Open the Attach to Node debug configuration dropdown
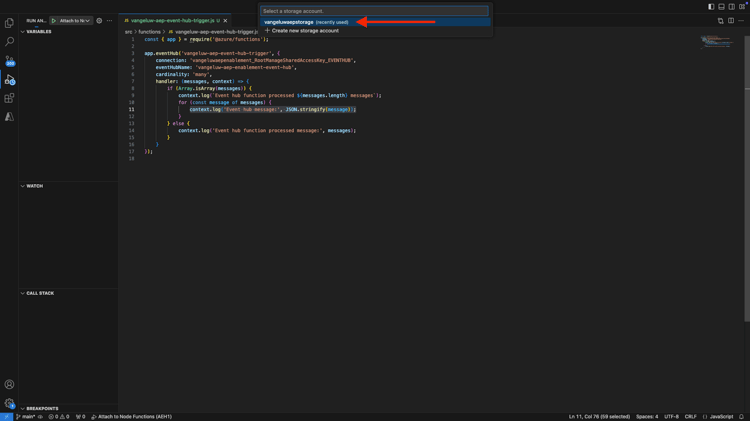Image resolution: width=750 pixels, height=421 pixels. point(75,21)
